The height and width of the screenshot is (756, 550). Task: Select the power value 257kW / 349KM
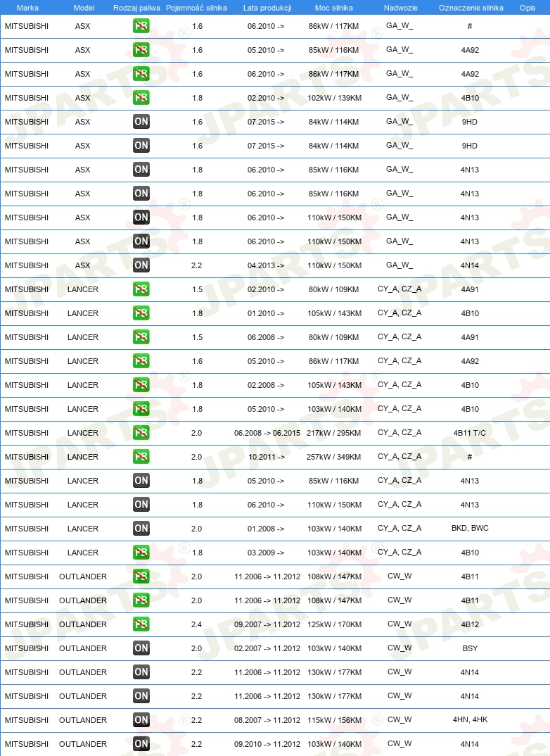point(334,457)
